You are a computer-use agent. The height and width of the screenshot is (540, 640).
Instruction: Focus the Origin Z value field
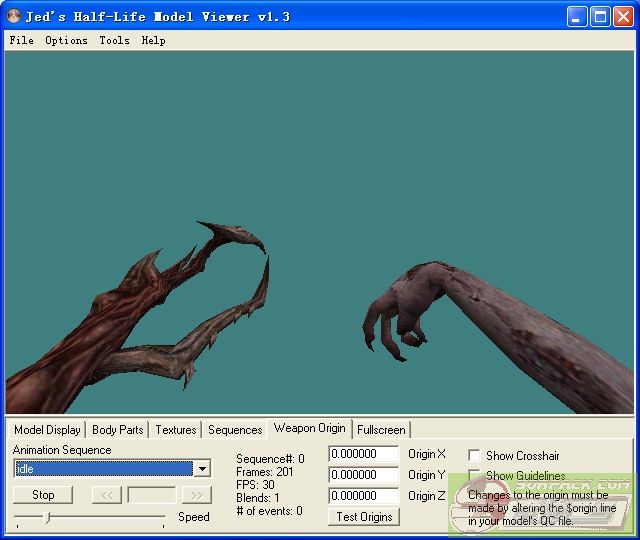[363, 496]
